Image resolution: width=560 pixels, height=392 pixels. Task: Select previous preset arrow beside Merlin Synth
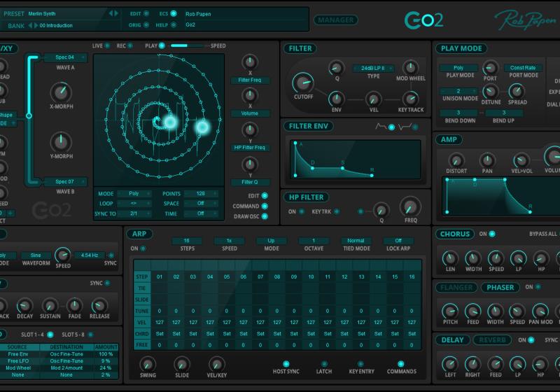[111, 13]
